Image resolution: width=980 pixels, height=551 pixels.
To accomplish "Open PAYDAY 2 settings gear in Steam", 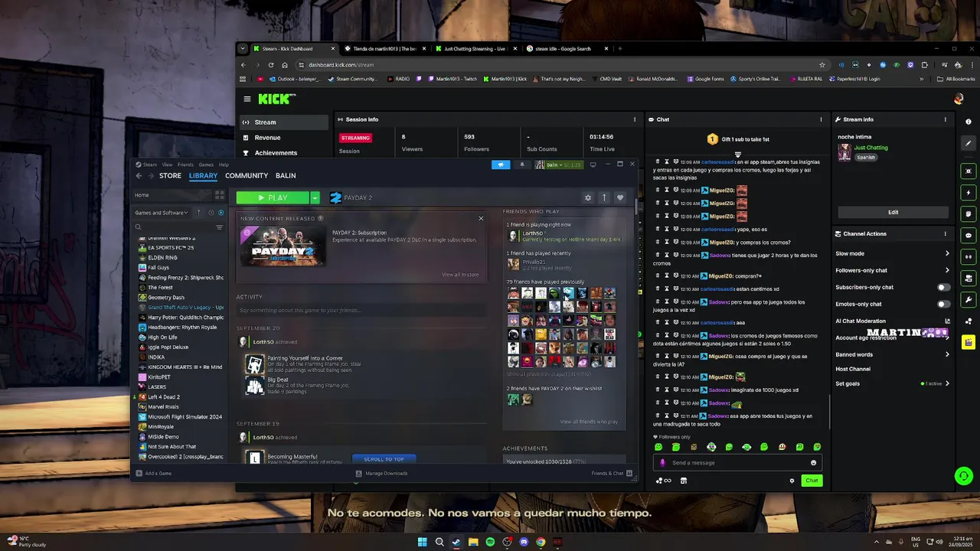I will (588, 197).
